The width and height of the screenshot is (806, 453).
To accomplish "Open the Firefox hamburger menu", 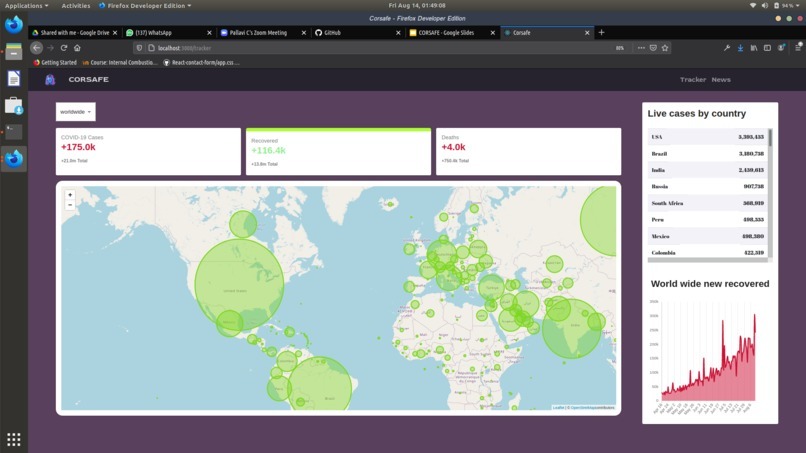I will coord(798,48).
